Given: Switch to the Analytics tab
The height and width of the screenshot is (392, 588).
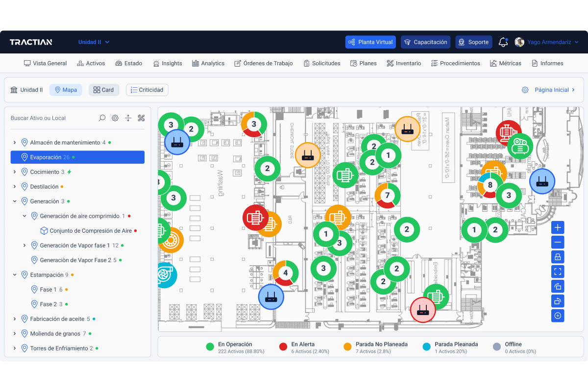Looking at the screenshot, I should (x=208, y=63).
